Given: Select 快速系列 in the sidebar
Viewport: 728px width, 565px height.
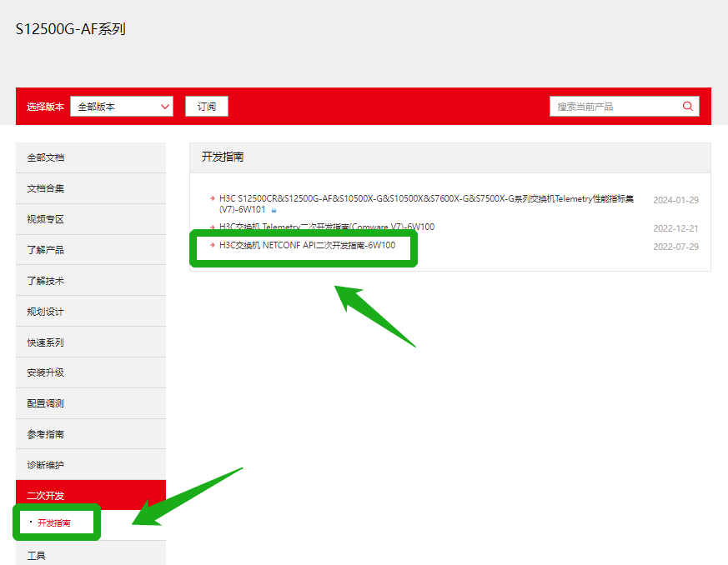Looking at the screenshot, I should coord(91,342).
